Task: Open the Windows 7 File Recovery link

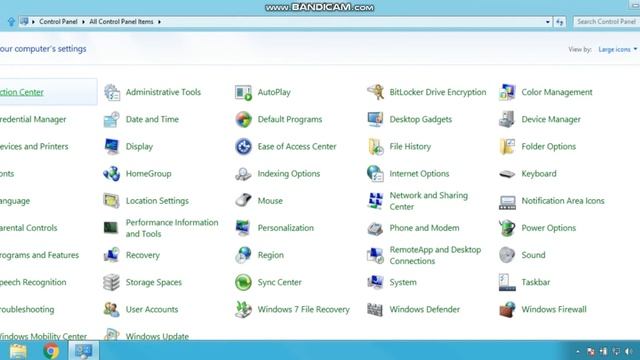Action: (303, 309)
